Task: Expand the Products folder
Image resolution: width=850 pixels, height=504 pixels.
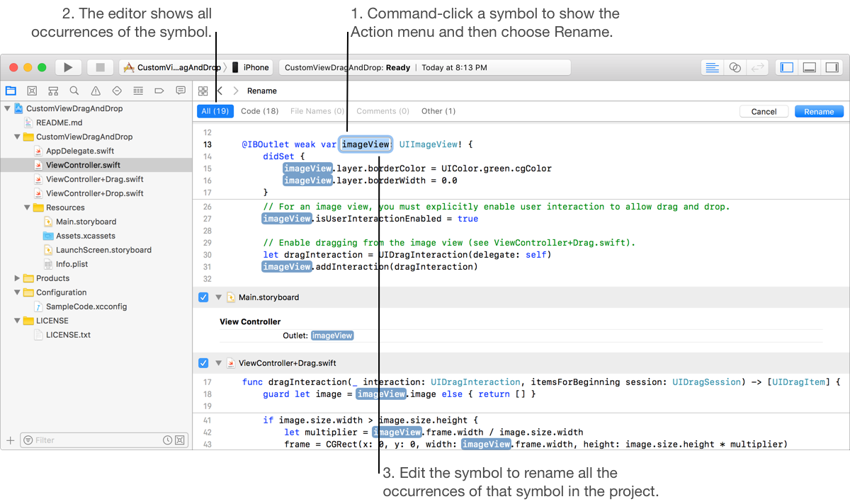Action: [17, 278]
